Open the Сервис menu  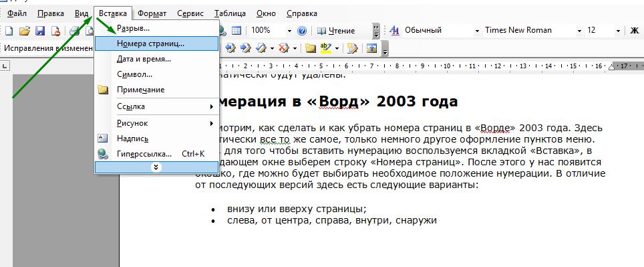(190, 13)
